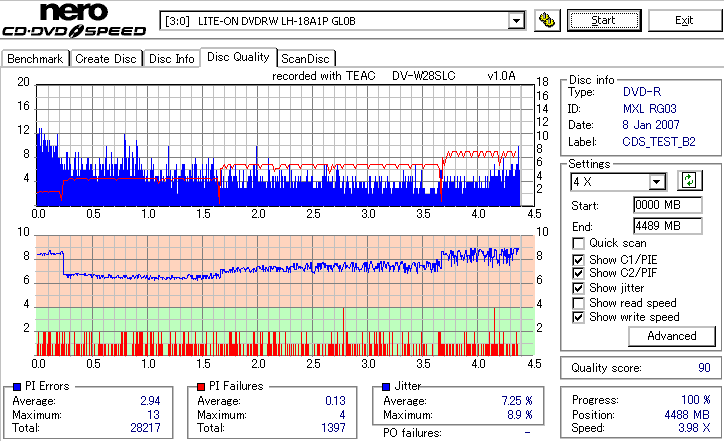Click the Exit button
This screenshot has width=724, height=441.
[x=684, y=20]
